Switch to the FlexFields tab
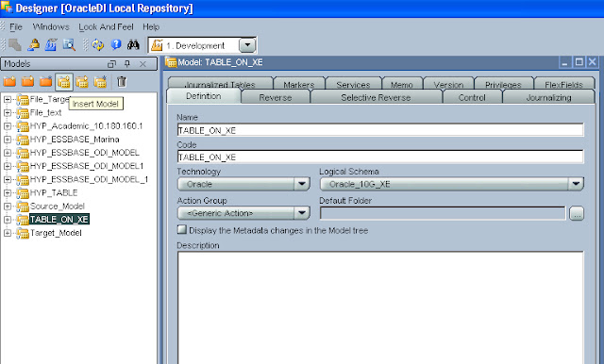The image size is (604, 364). pos(563,84)
